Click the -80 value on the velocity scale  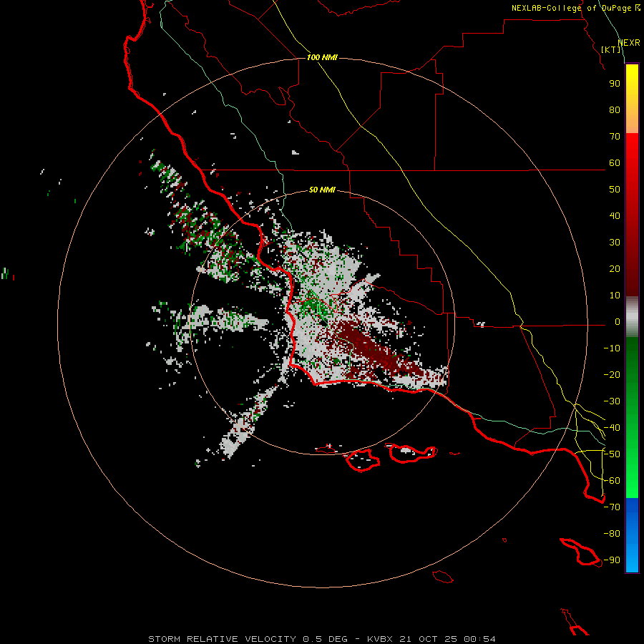click(612, 534)
